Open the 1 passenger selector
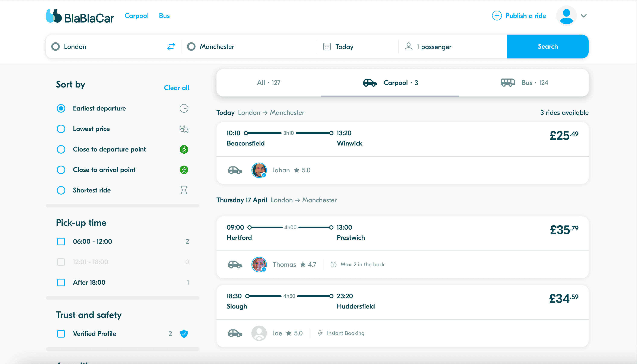Screen dimensions: 637x364 pyautogui.click(x=434, y=47)
